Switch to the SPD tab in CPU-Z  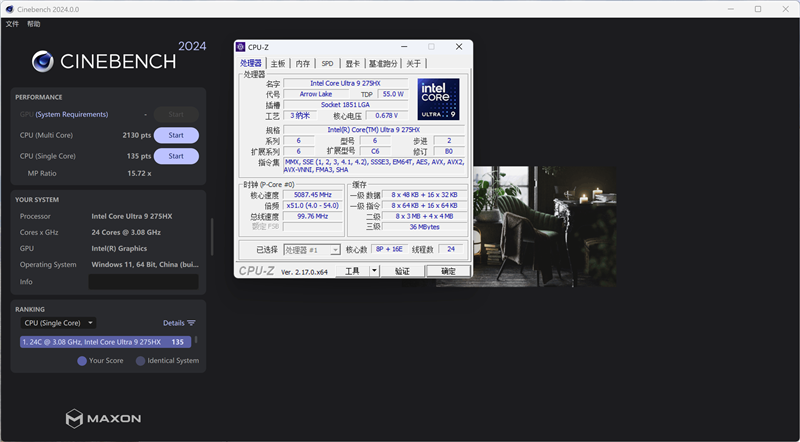(x=327, y=63)
